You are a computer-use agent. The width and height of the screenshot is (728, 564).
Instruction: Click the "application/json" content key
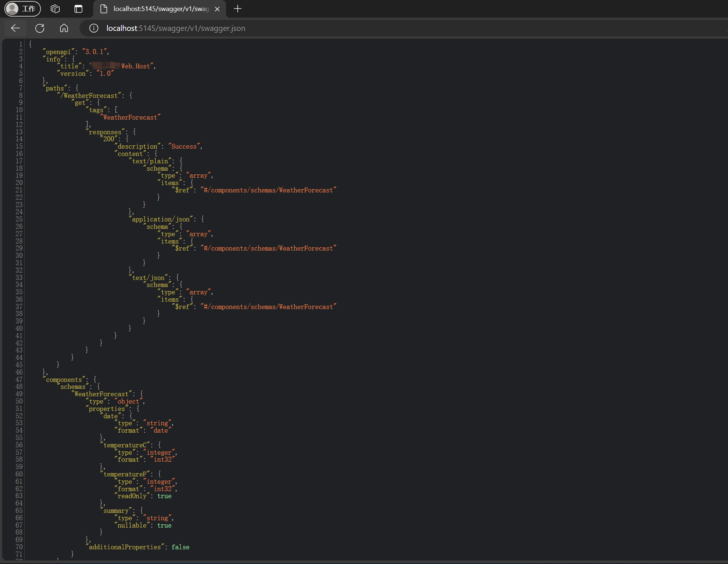[161, 219]
